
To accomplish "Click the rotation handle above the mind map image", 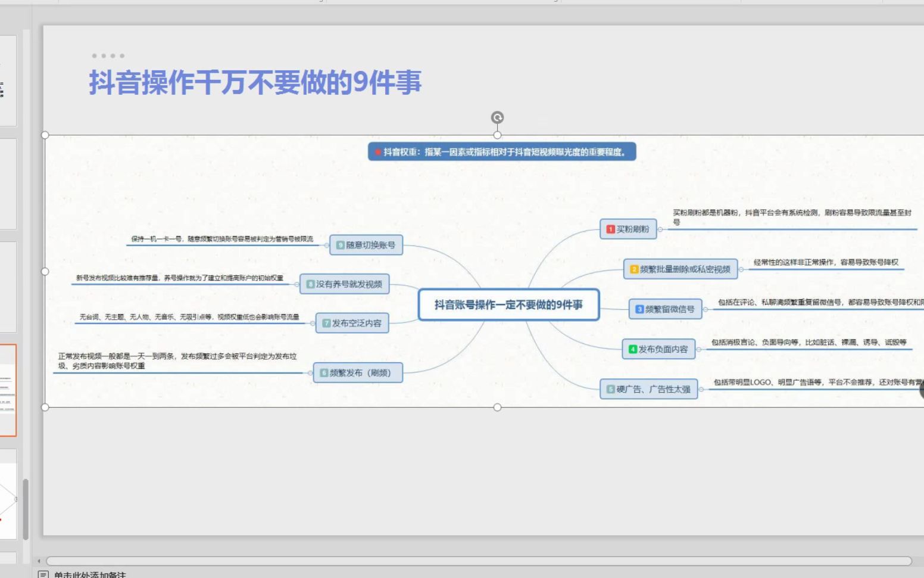I will click(x=497, y=117).
